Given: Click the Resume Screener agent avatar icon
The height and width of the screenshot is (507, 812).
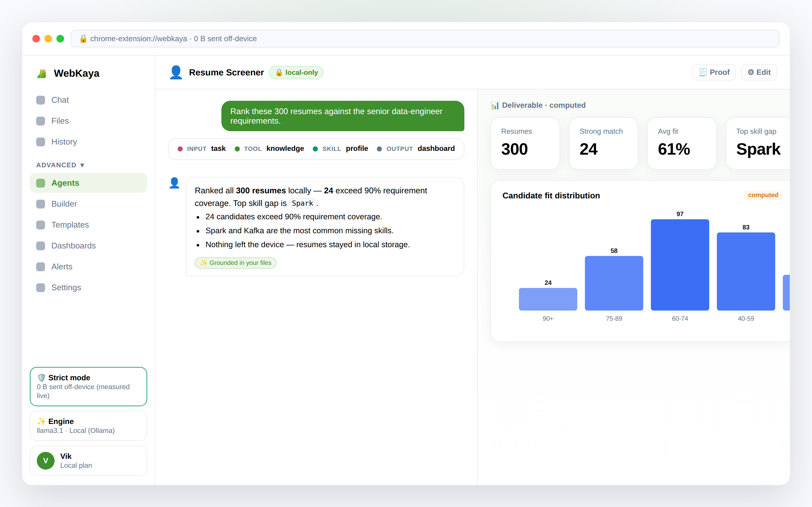Looking at the screenshot, I should [176, 73].
